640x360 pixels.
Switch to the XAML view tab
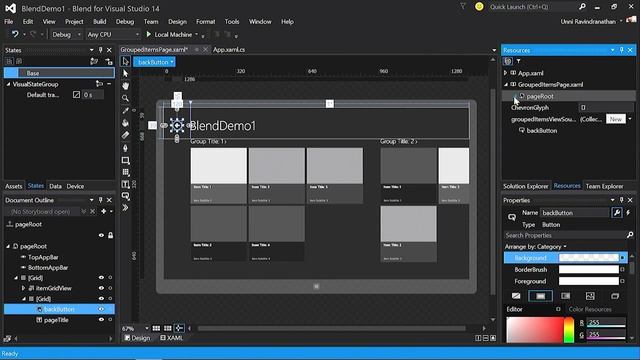[171, 338]
